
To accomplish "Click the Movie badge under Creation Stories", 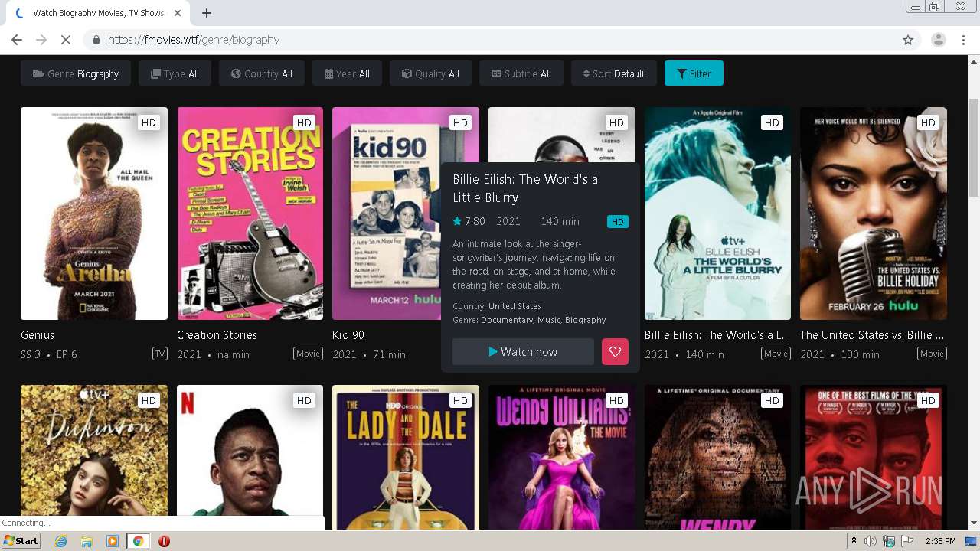I will pyautogui.click(x=309, y=354).
